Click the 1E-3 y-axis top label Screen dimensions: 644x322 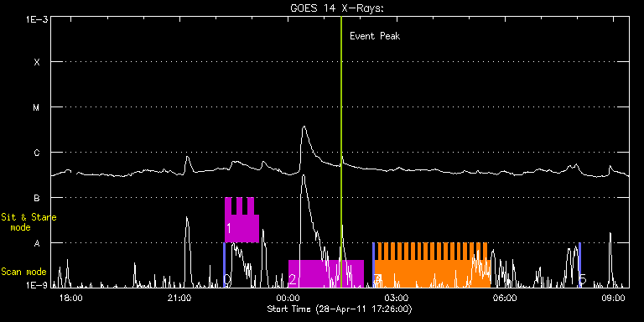click(x=36, y=19)
